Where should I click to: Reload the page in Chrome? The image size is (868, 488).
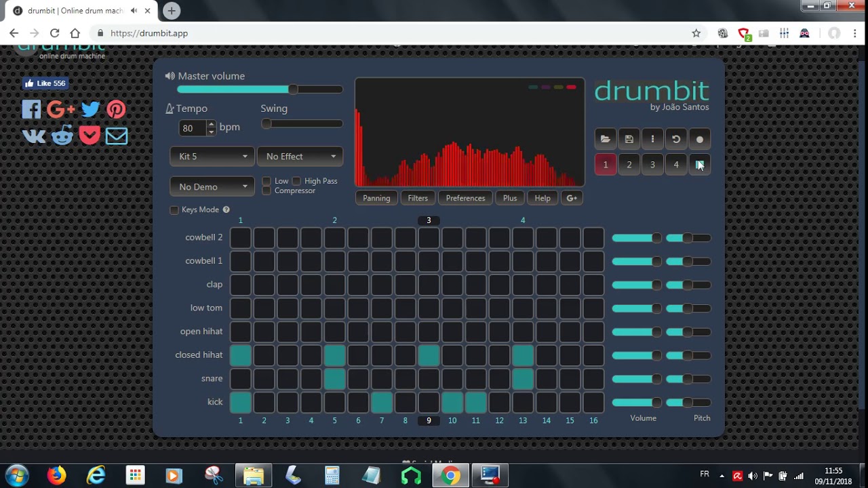pyautogui.click(x=54, y=33)
